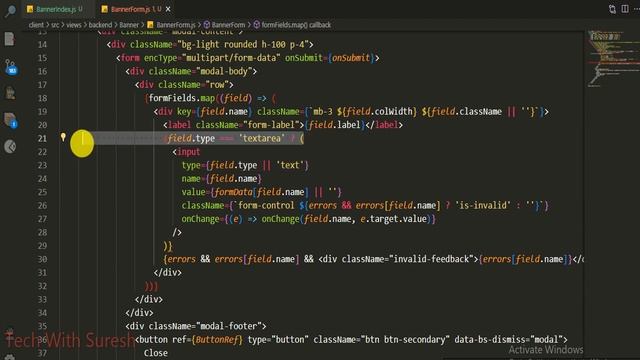The image size is (640, 360).
Task: Click line number 26 in the gutter
Action: click(x=42, y=205)
